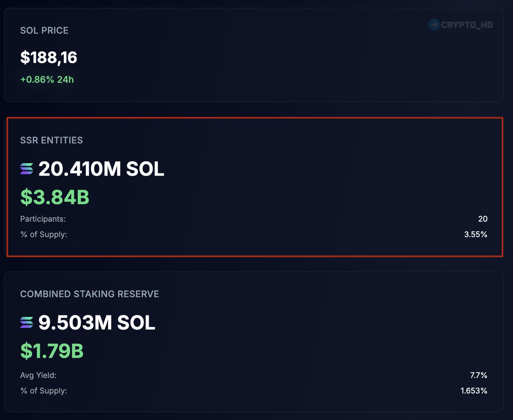Click the SOL PRICE card heading
The width and height of the screenshot is (513, 420).
pos(44,30)
